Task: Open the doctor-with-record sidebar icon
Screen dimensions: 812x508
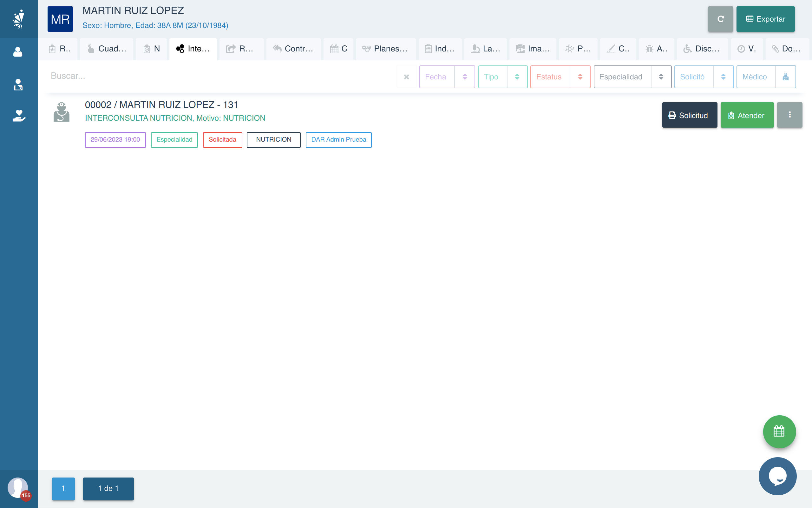Action: 18,85
